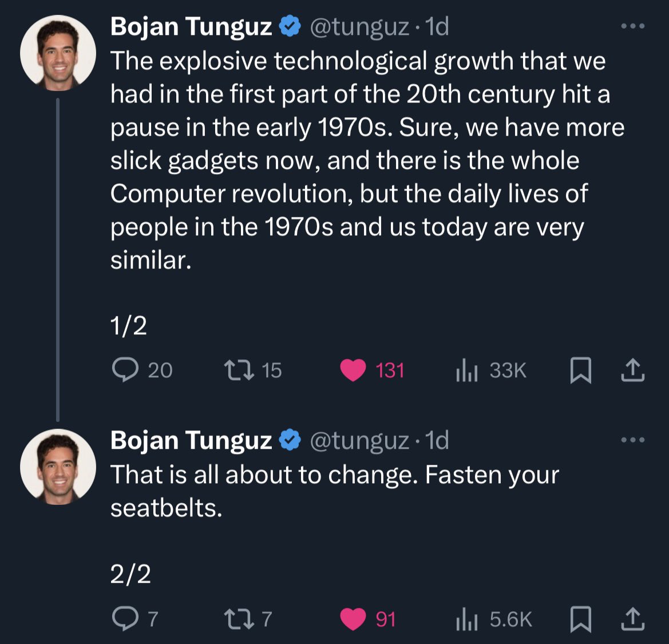Click @tunguz handle on second tweet
669x644 pixels.
359,440
